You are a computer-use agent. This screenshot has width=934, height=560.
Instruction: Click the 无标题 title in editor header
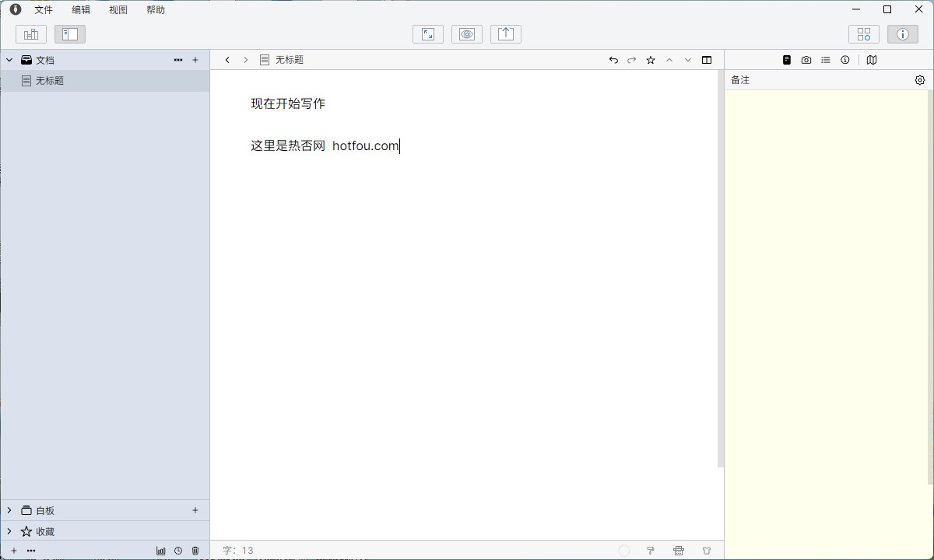(x=290, y=60)
